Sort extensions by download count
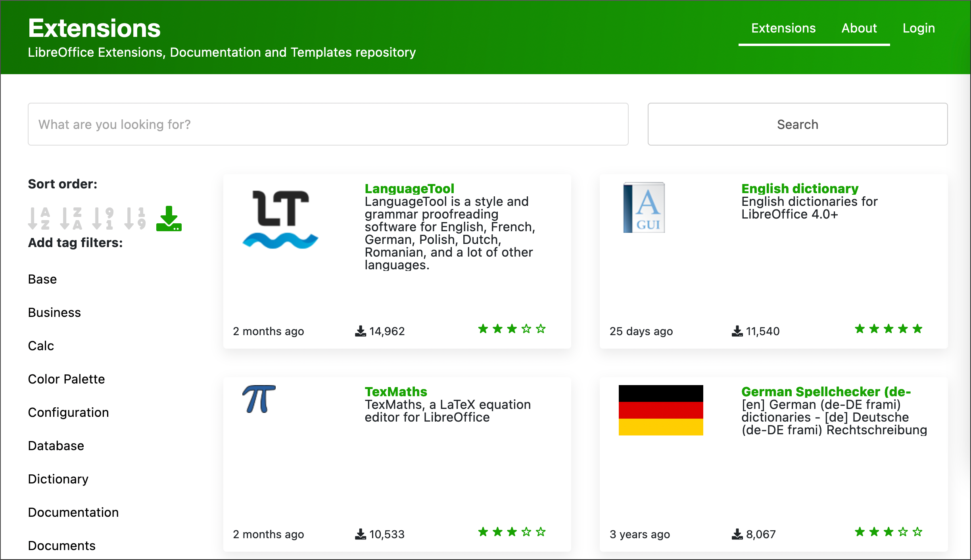This screenshot has width=971, height=560. click(x=169, y=218)
